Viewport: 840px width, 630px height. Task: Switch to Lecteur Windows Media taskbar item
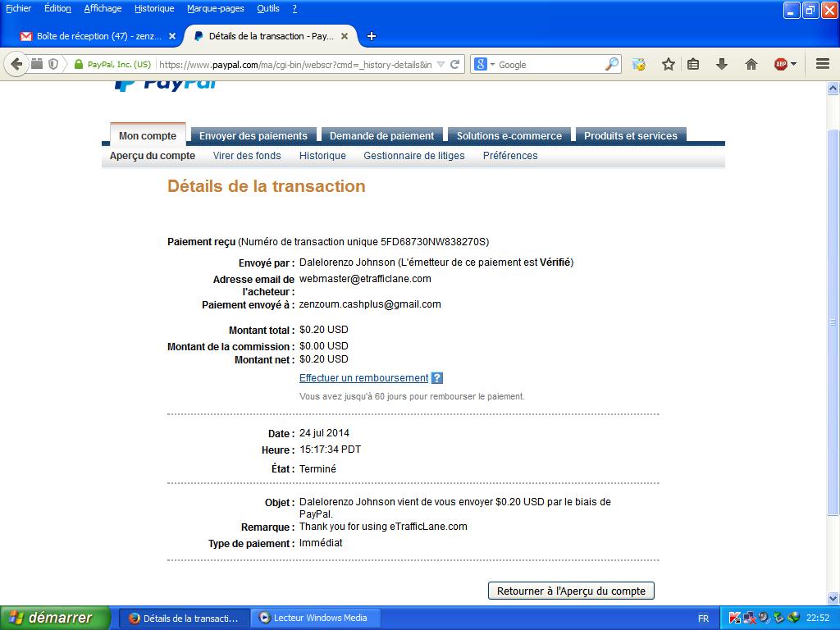(316, 618)
